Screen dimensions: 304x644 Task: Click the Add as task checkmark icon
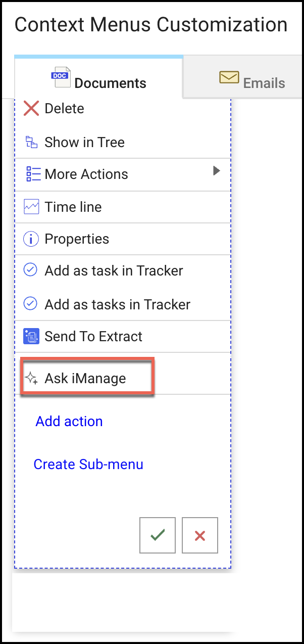pos(31,270)
